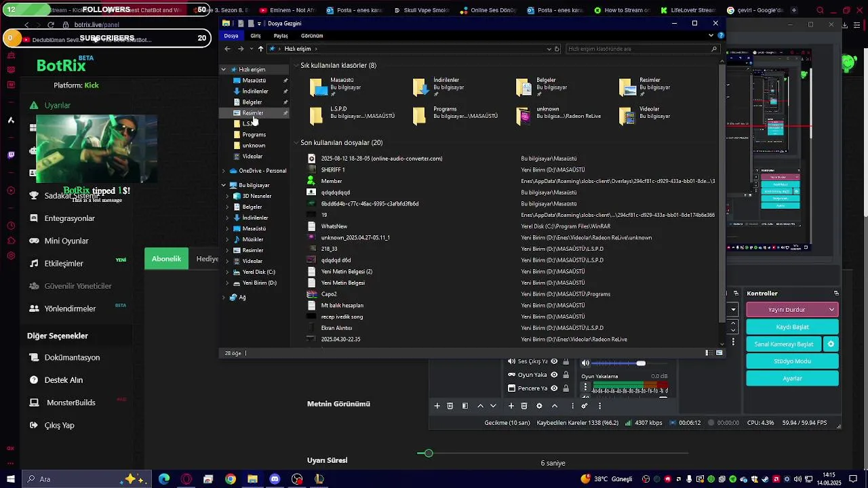Collapse Hızlı erişim tree node
The width and height of the screenshot is (868, 488).
point(223,70)
